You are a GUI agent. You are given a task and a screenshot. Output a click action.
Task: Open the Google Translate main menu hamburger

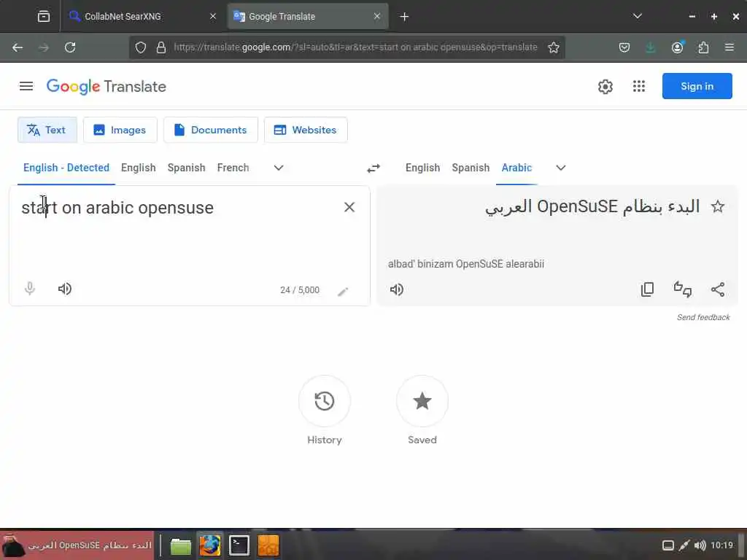26,86
